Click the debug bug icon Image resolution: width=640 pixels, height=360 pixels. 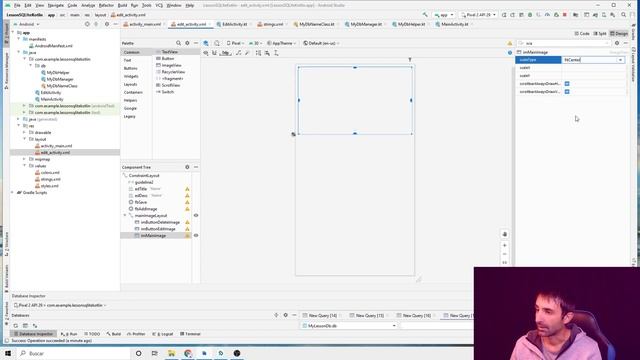(530, 15)
